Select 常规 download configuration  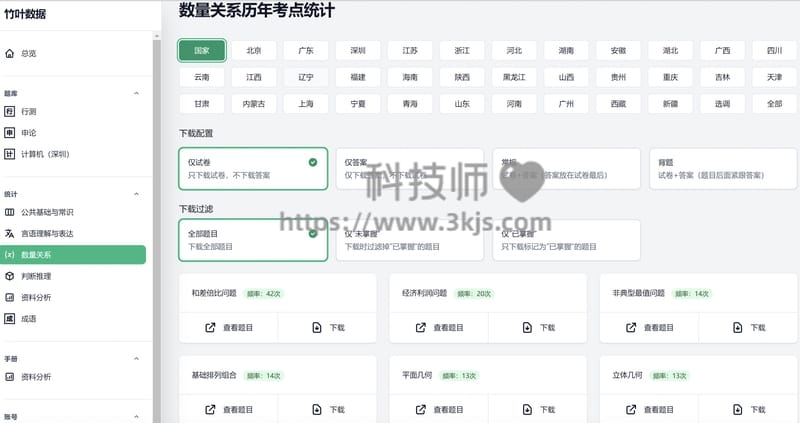pyautogui.click(x=566, y=169)
